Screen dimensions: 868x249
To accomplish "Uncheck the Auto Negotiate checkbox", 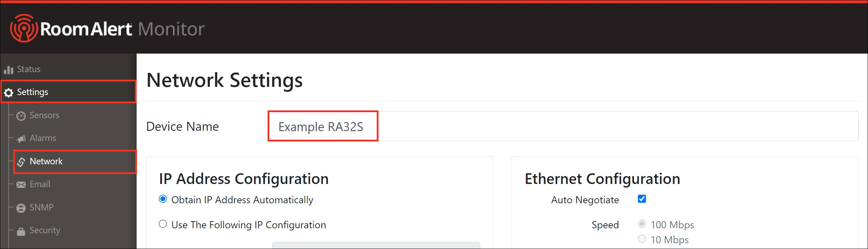I will (x=642, y=199).
